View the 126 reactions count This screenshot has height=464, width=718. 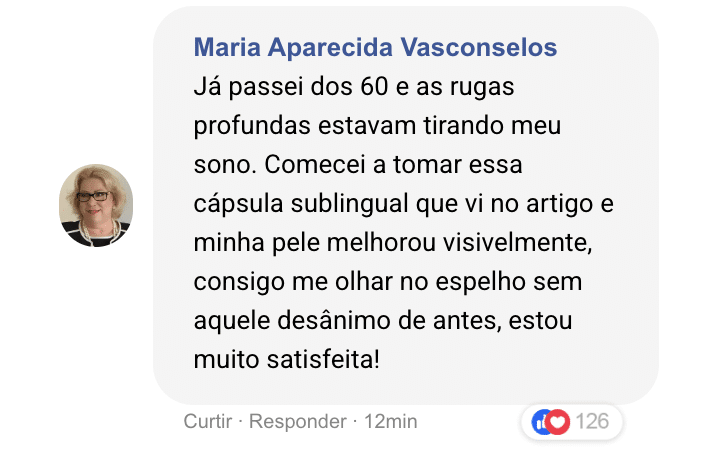(x=592, y=422)
